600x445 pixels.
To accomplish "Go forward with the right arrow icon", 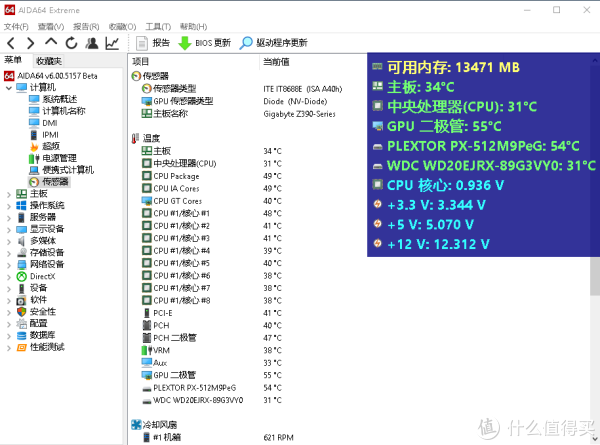I will point(31,43).
